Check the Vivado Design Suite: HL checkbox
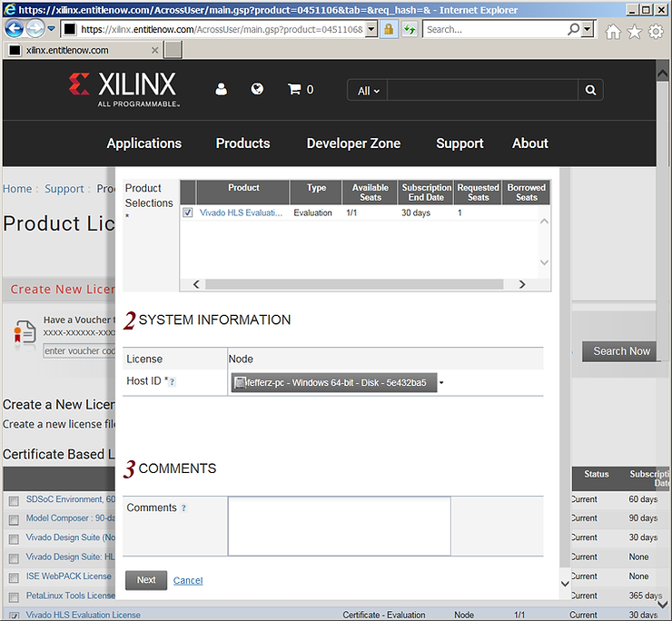The height and width of the screenshot is (621, 672). coord(14,558)
